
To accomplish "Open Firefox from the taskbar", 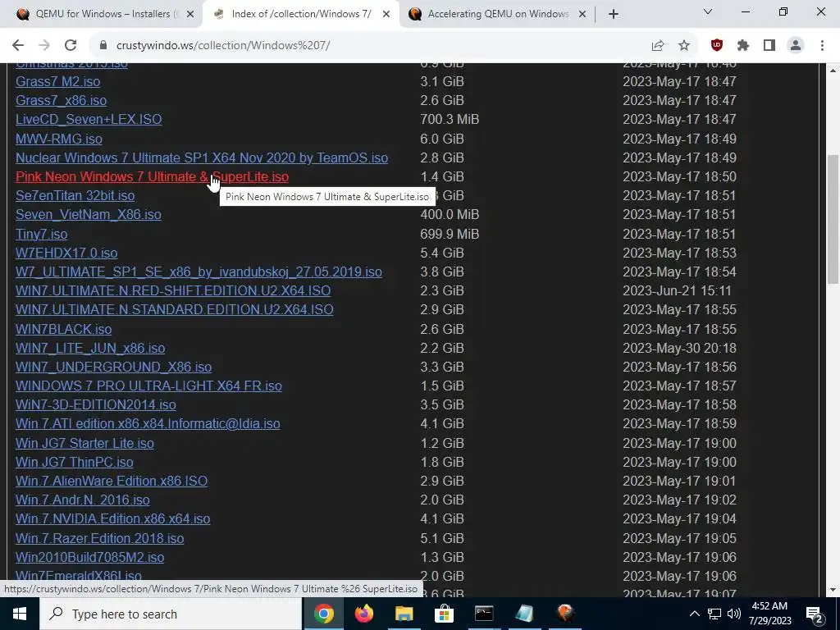I will pos(363,614).
